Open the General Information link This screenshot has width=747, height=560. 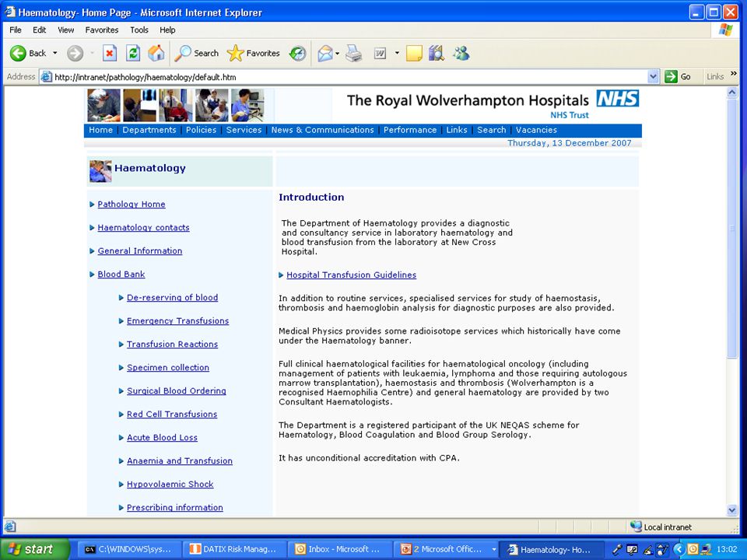click(139, 251)
